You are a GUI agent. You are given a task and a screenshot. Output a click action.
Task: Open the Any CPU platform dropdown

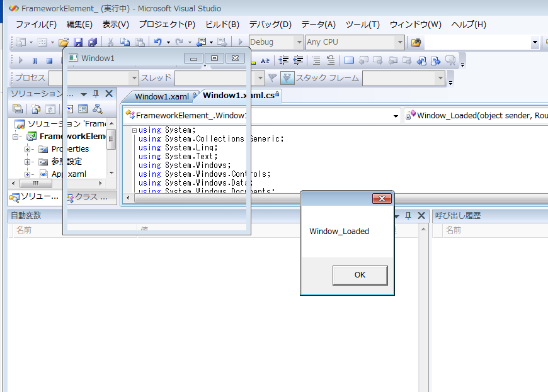pyautogui.click(x=400, y=42)
